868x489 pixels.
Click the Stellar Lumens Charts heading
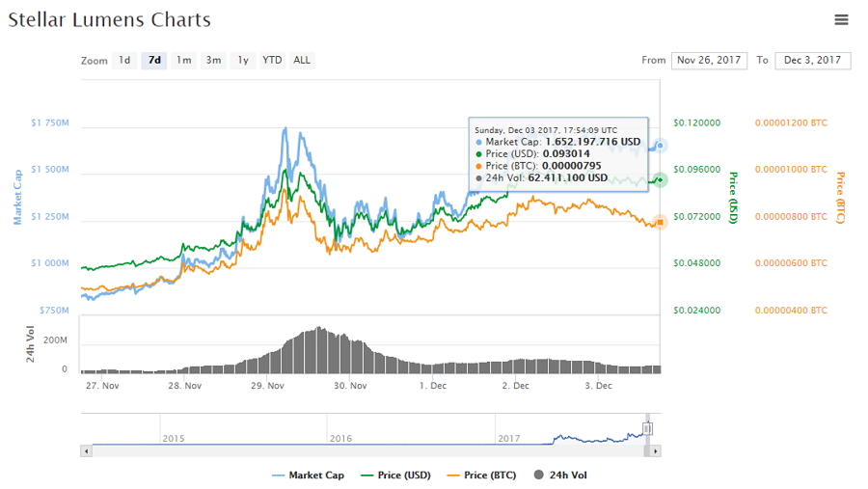tap(110, 20)
